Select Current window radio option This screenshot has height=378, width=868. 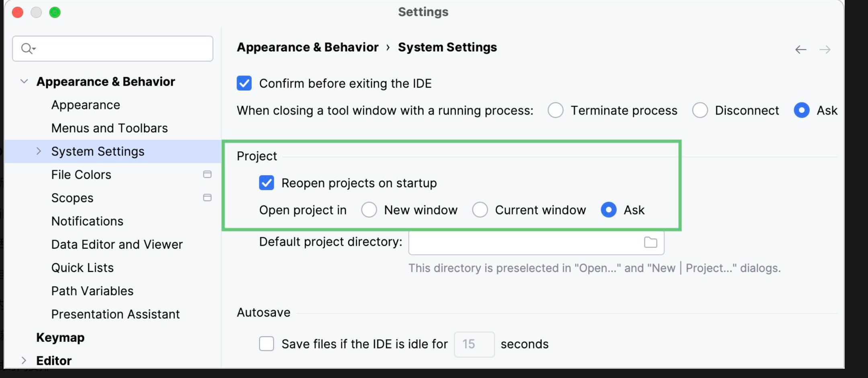coord(480,210)
